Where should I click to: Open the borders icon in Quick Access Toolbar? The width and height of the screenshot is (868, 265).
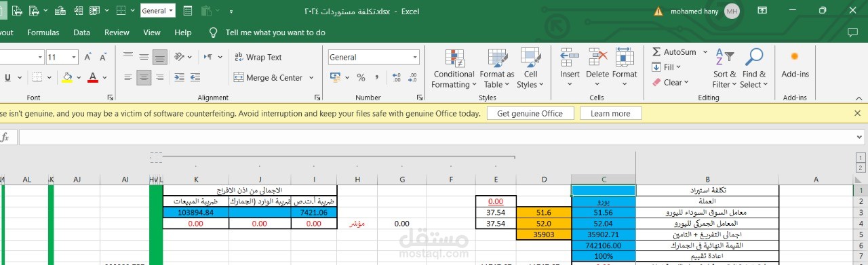(x=121, y=11)
